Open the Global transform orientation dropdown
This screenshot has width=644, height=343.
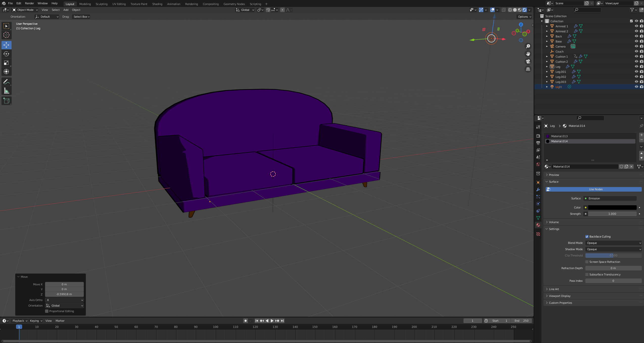tap(245, 10)
